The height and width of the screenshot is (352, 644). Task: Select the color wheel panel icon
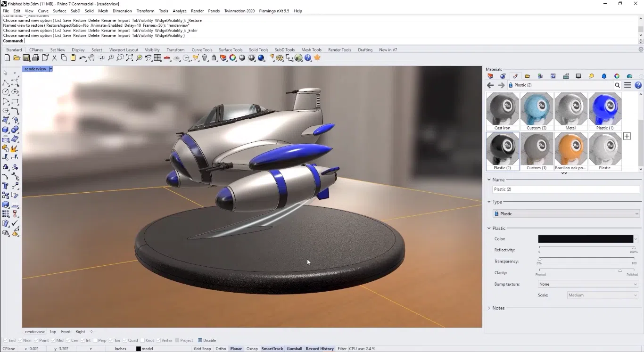pos(617,76)
